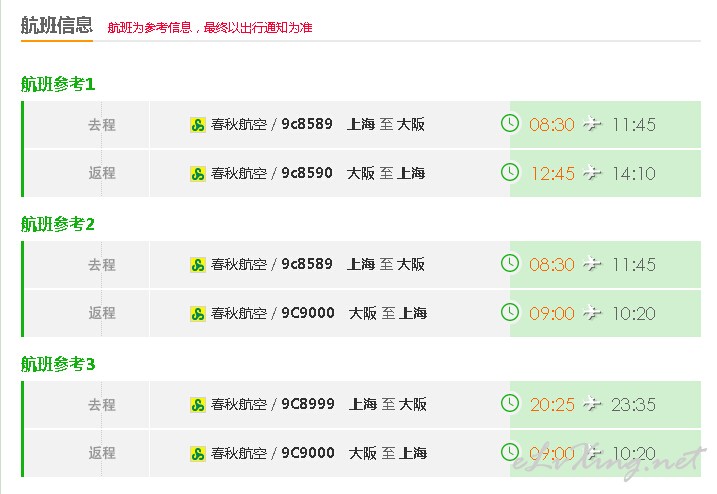Click airplane icon between 08:30 and 11:45 in option 2
717x494 pixels.
[x=593, y=265]
